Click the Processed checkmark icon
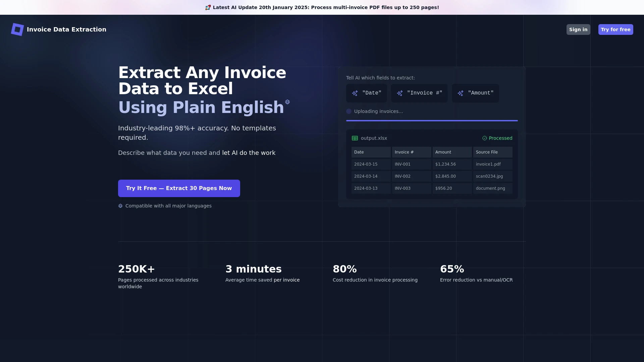The width and height of the screenshot is (644, 362). tap(484, 138)
